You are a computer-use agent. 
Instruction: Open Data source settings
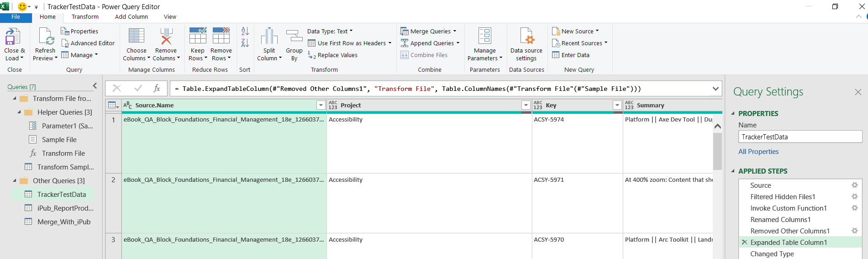tap(526, 44)
